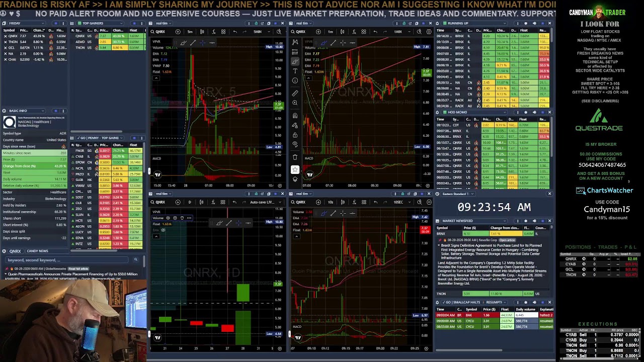Image resolution: width=644 pixels, height=362 pixels.
Task: Collapse indicator legend arrow in 5m chart
Action: coord(156,78)
